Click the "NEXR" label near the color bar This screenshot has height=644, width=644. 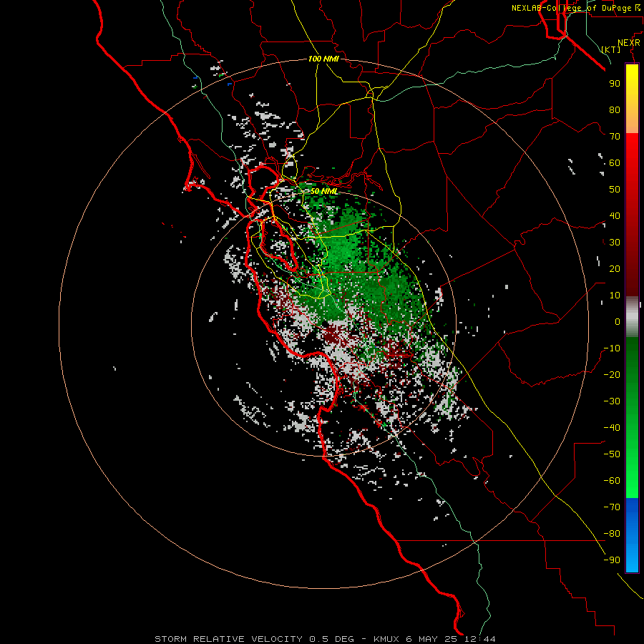[x=629, y=43]
